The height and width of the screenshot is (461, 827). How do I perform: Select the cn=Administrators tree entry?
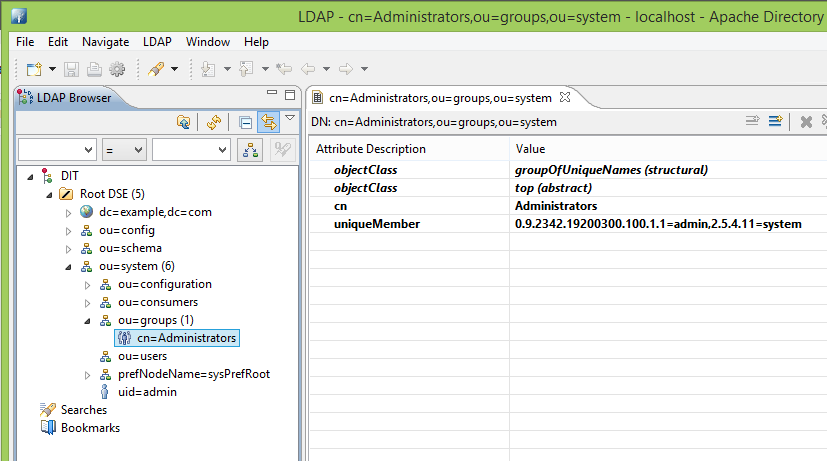(177, 338)
